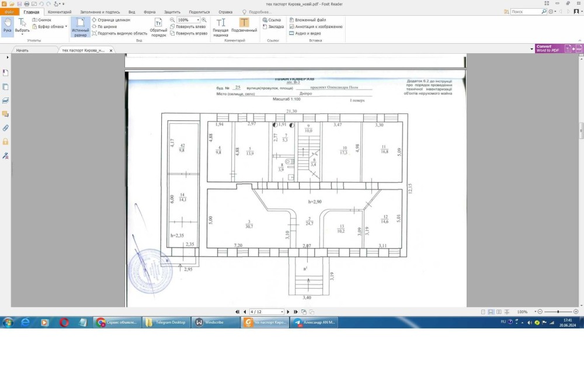Select the Пишущая машинка typewriter tool
Image resolution: width=584 pixels, height=392 pixels.
pos(221,27)
